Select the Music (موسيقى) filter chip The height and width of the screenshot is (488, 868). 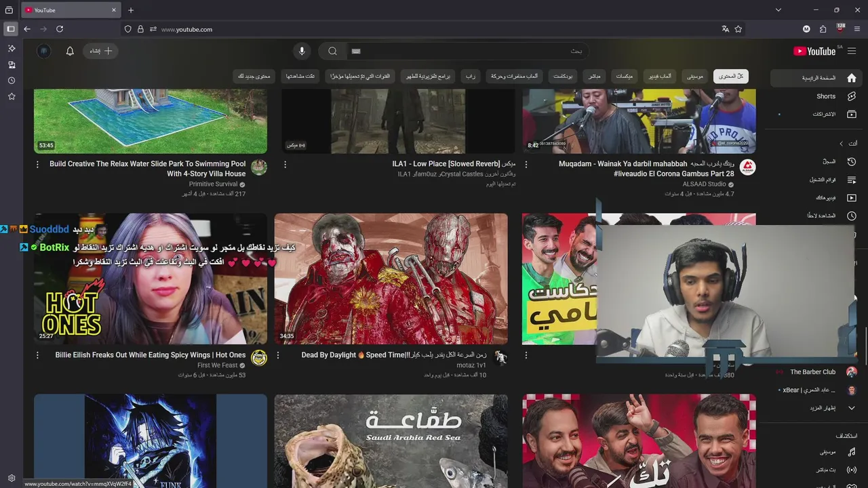[x=695, y=77]
